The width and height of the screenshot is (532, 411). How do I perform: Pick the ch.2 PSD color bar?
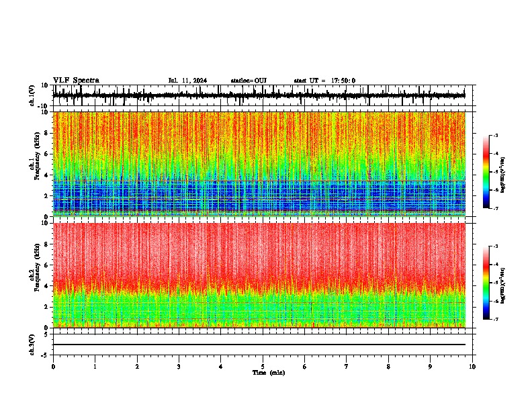(486, 283)
